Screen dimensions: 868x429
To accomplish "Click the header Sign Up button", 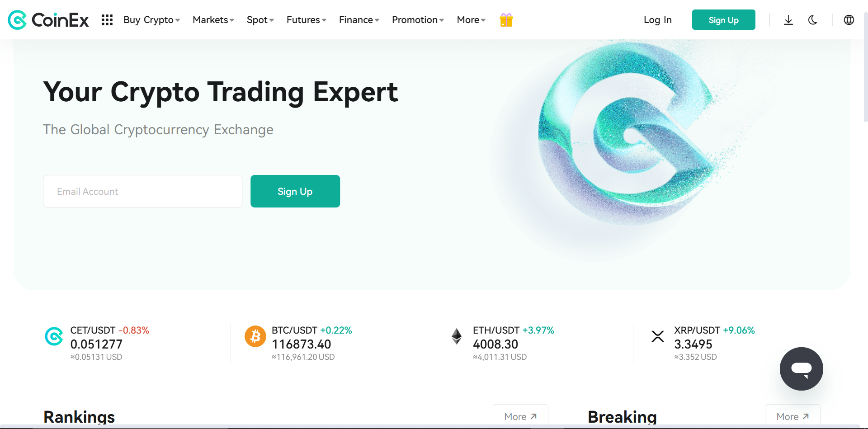I will point(724,20).
